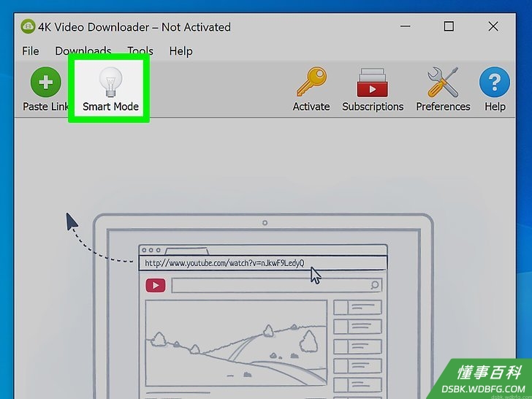Screen dimensions: 532x399
Task: Enable Smart Mode with the lightbulb icon
Action: [110, 82]
